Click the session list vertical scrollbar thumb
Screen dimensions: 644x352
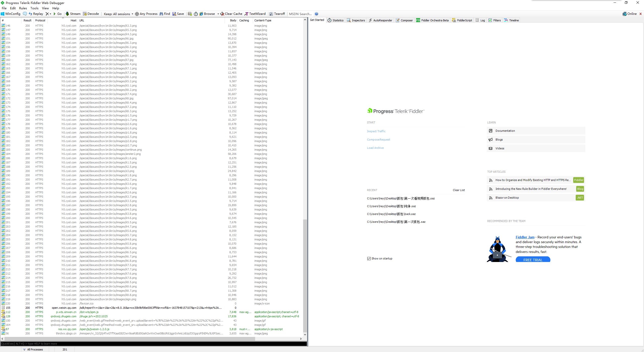(x=305, y=276)
